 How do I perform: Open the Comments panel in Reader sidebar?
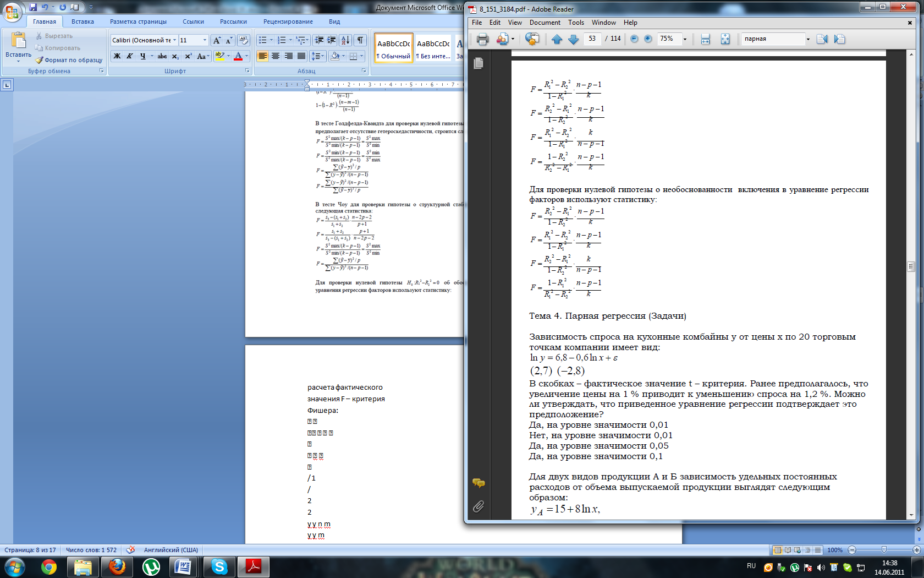point(479,483)
